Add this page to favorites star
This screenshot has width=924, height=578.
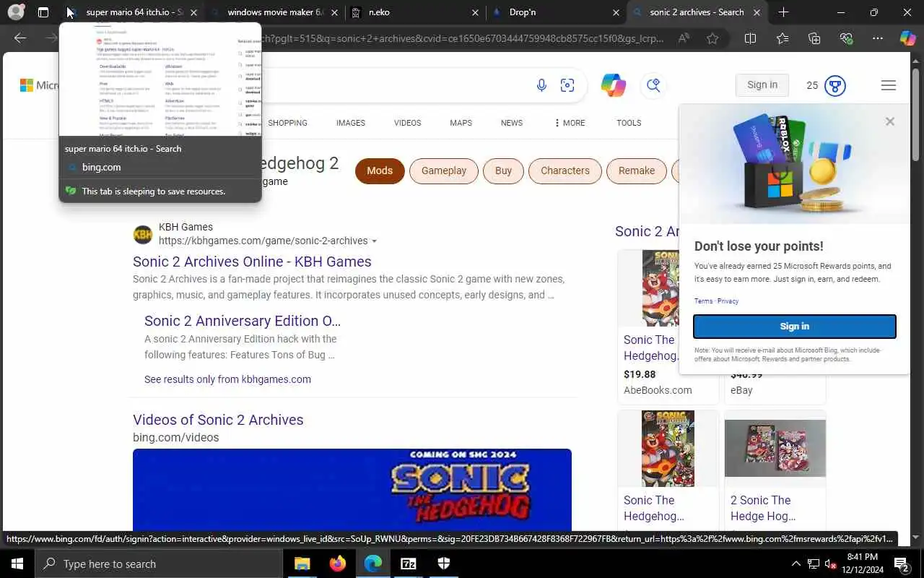click(x=712, y=38)
